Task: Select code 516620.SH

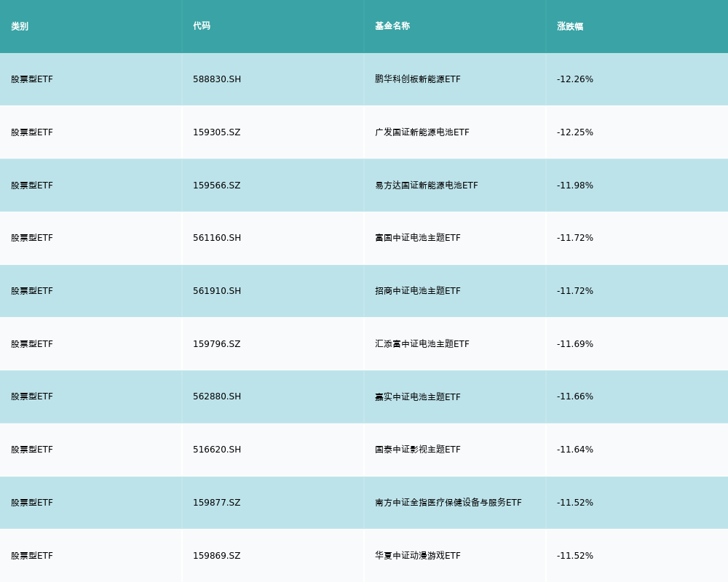Action: 217,450
